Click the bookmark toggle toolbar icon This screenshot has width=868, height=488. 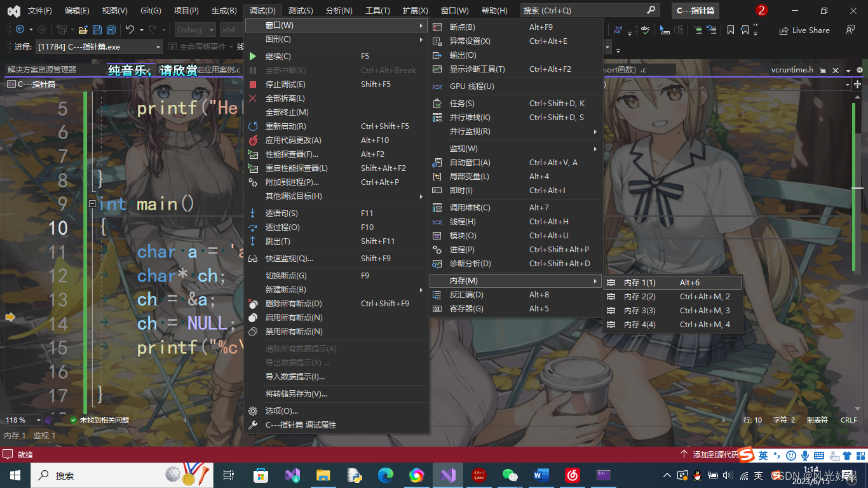(x=731, y=30)
